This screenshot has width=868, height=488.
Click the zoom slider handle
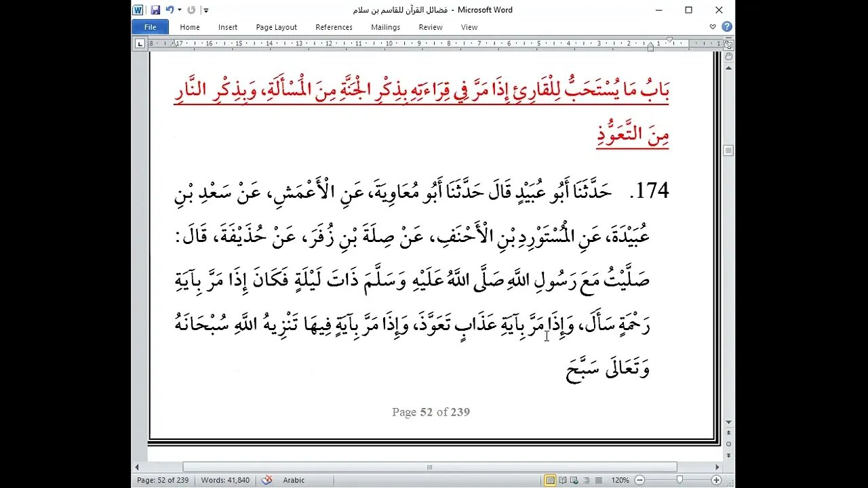[x=680, y=480]
